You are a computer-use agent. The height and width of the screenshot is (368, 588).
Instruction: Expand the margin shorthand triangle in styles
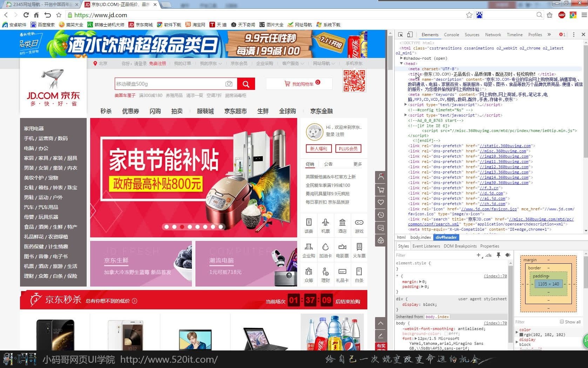pos(420,282)
